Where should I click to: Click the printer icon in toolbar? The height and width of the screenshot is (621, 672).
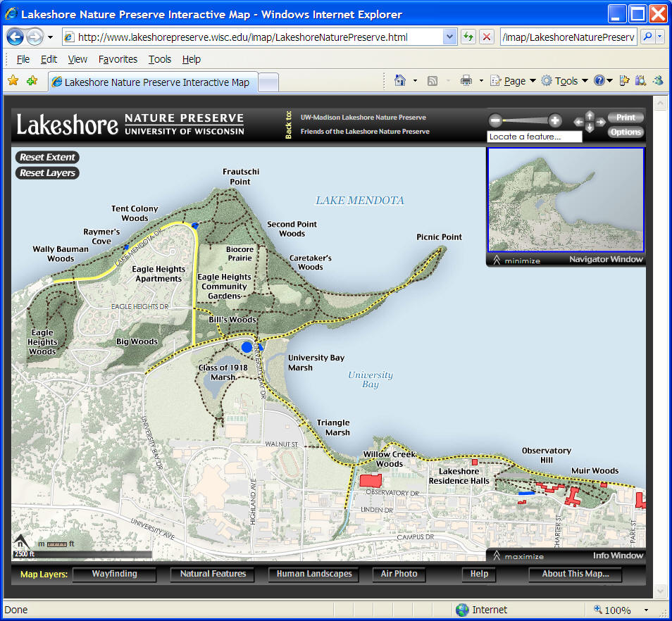[466, 80]
